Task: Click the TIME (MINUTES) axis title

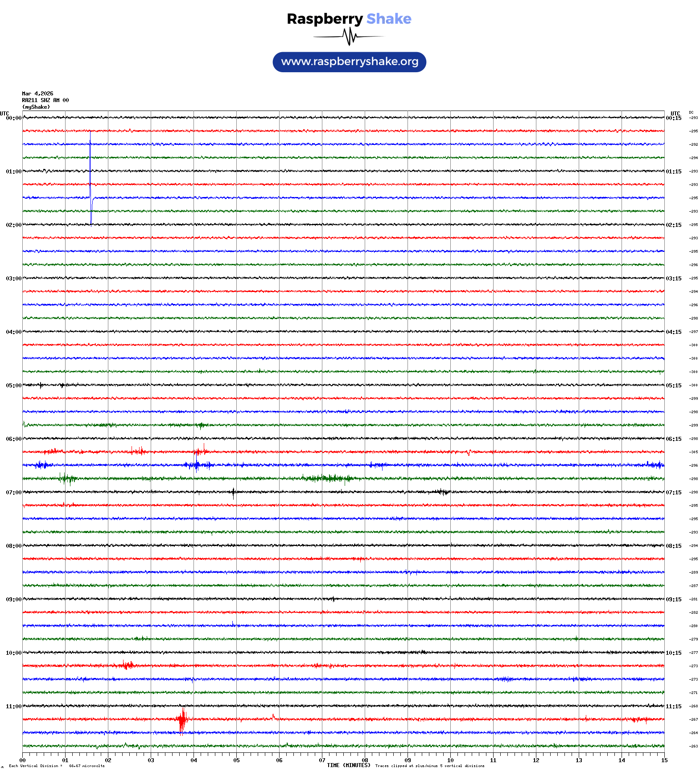Action: click(348, 765)
